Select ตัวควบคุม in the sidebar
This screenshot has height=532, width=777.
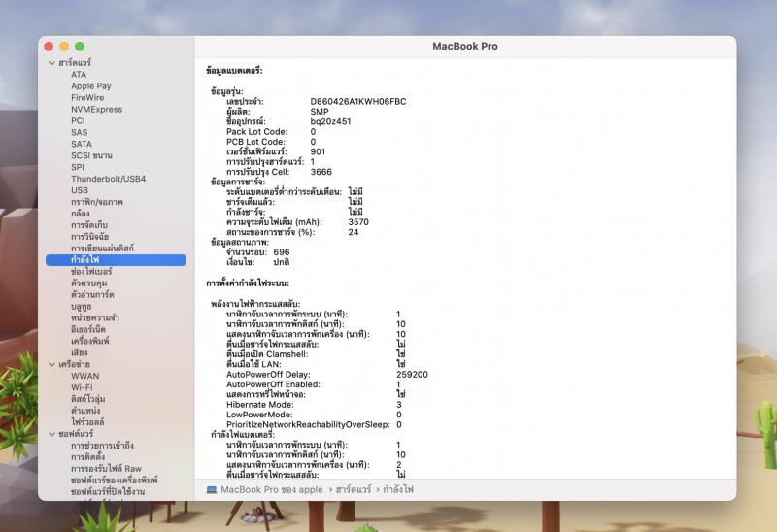pyautogui.click(x=89, y=283)
